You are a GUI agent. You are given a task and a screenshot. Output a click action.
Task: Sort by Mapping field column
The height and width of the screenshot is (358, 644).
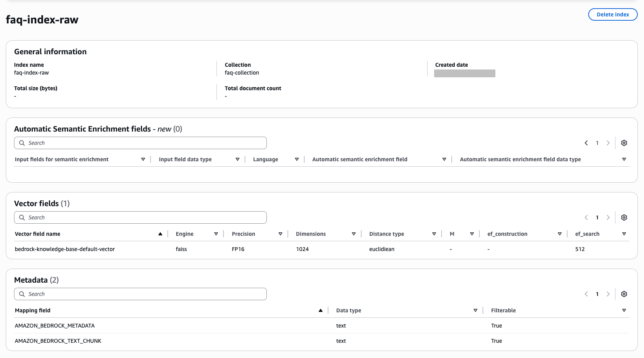tap(321, 310)
